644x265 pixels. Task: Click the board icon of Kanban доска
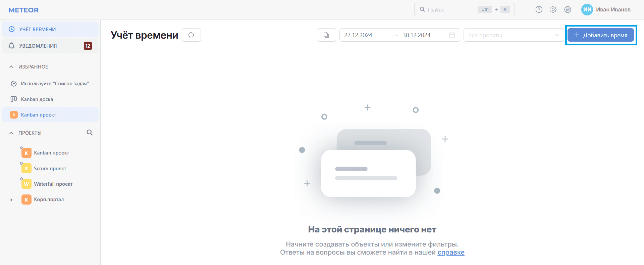[14, 99]
